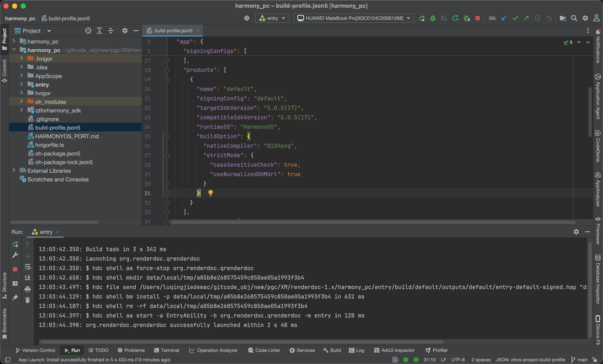Open the ArkUI Inspector tab
The image size is (603, 364).
(x=394, y=350)
